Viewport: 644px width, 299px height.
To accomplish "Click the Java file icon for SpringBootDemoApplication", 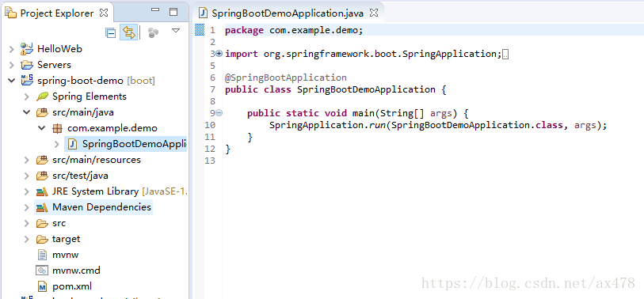I will (x=72, y=144).
